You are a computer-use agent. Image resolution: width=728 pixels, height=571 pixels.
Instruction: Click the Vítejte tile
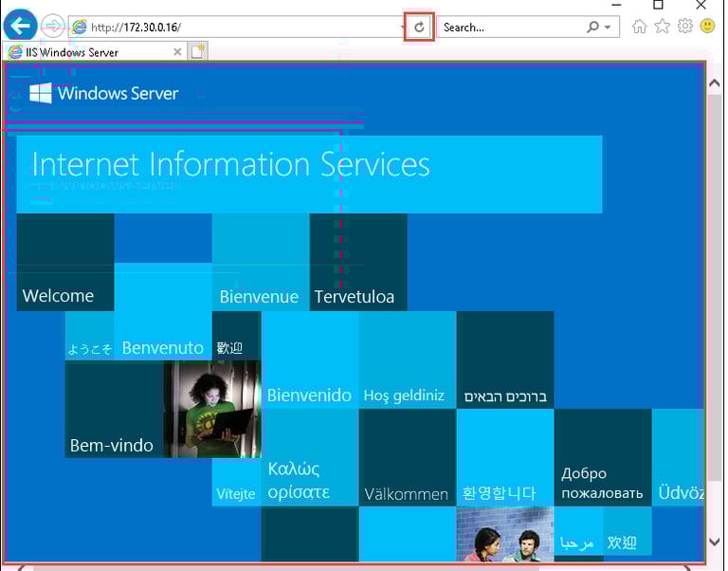[x=236, y=482]
